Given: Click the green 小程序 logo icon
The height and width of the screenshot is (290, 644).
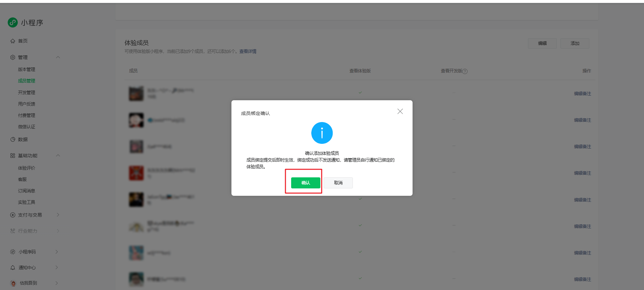Looking at the screenshot, I should (13, 22).
